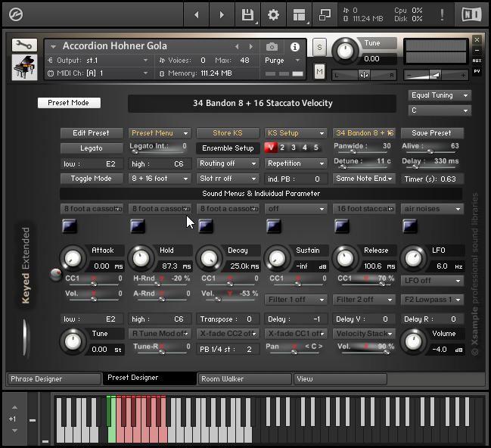Screen dimensions: 491x448
Task: Click the piano instrument thumbnail
Action: [24, 67]
